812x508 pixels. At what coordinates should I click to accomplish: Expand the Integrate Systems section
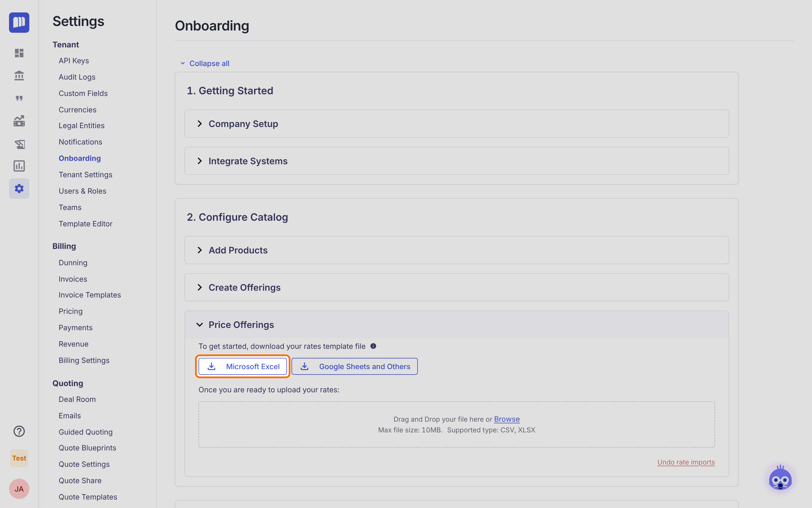point(456,161)
